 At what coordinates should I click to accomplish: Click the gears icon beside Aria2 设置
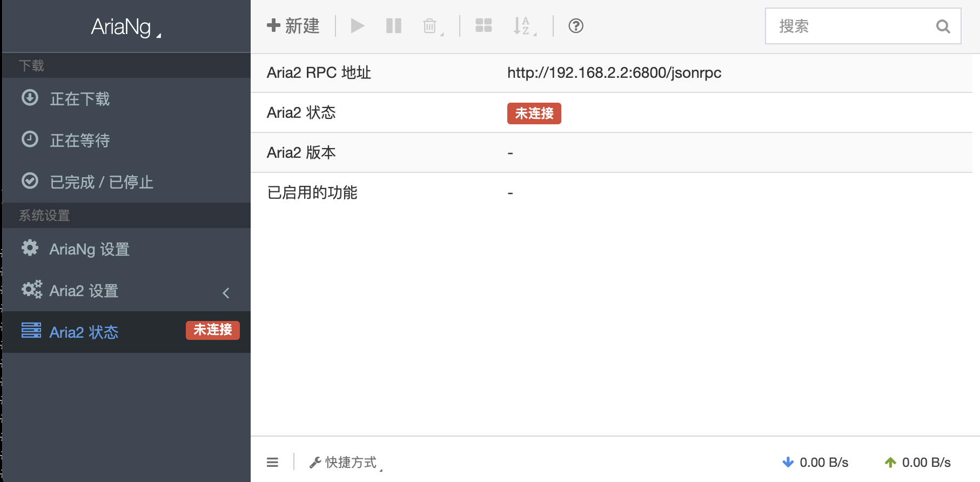(x=32, y=290)
